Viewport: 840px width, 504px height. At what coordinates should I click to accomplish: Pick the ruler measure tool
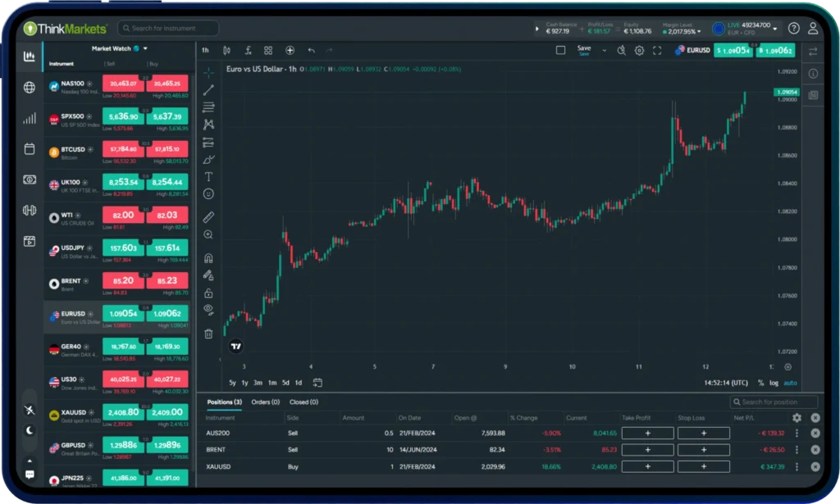208,217
